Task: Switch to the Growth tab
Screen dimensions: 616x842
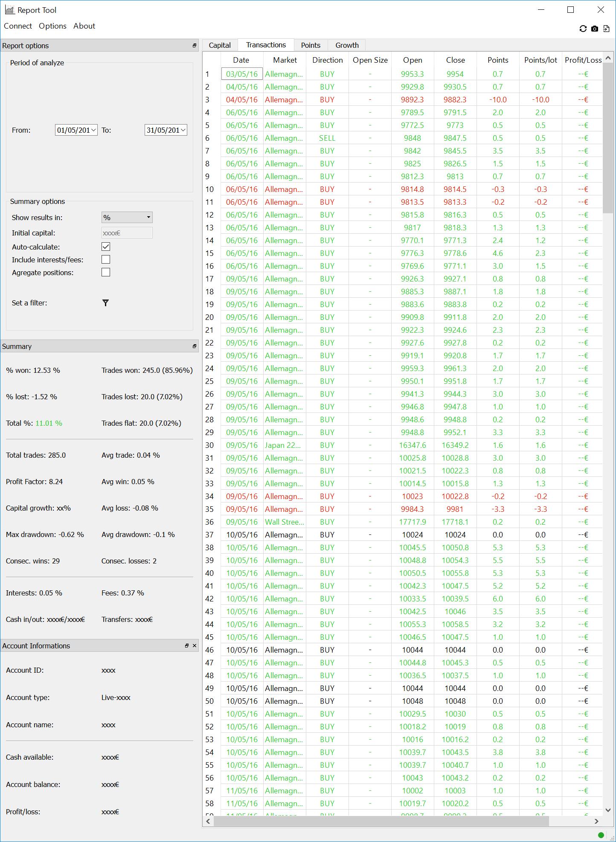Action: 347,45
